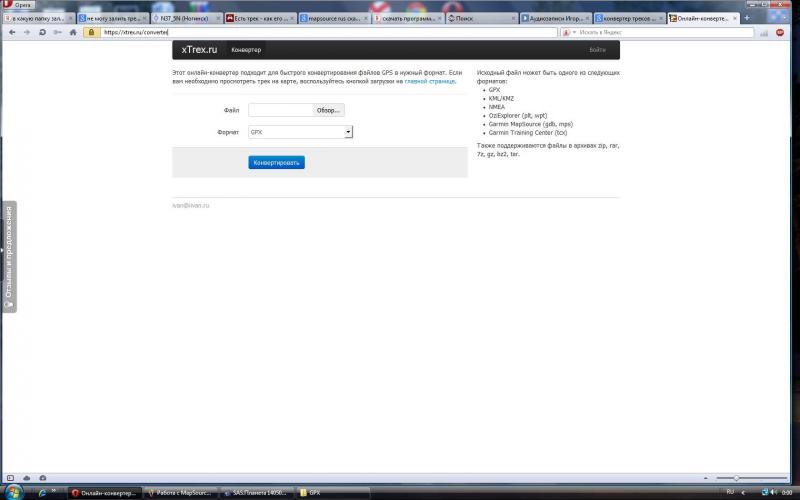Click the Yandex search field
800x500 pixels.
665,32
